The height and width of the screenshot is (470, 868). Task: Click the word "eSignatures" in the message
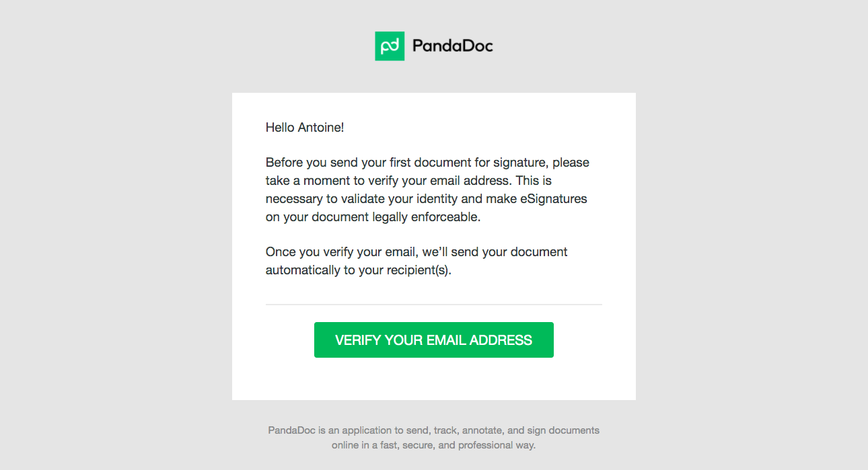coord(552,199)
